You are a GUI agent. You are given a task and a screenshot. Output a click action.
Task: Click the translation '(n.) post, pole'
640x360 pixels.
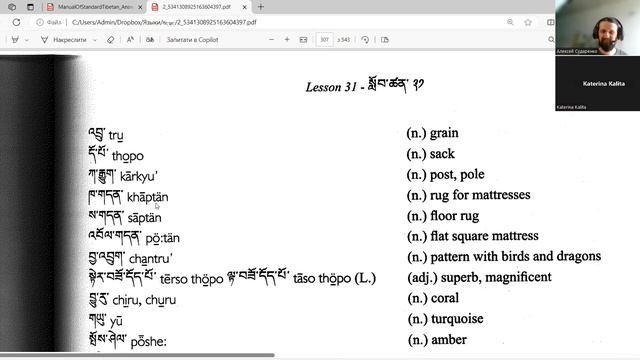coord(445,175)
